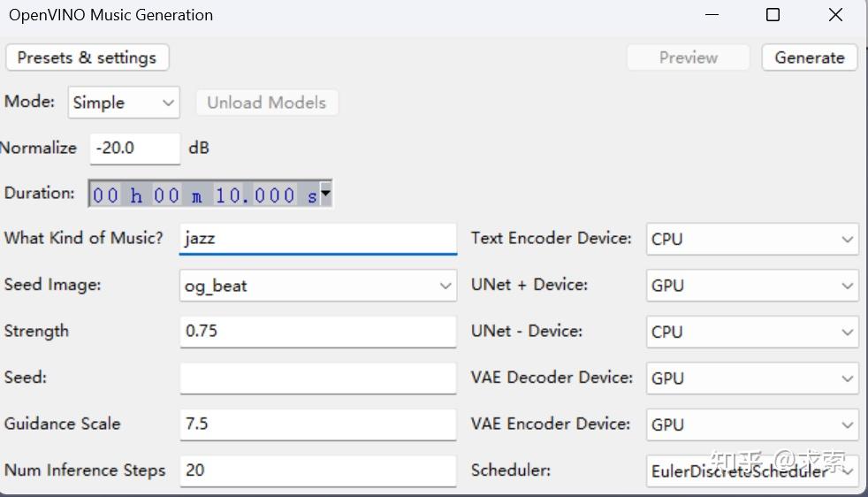This screenshot has width=868, height=497.
Task: Click the Unload Models button
Action: (266, 103)
